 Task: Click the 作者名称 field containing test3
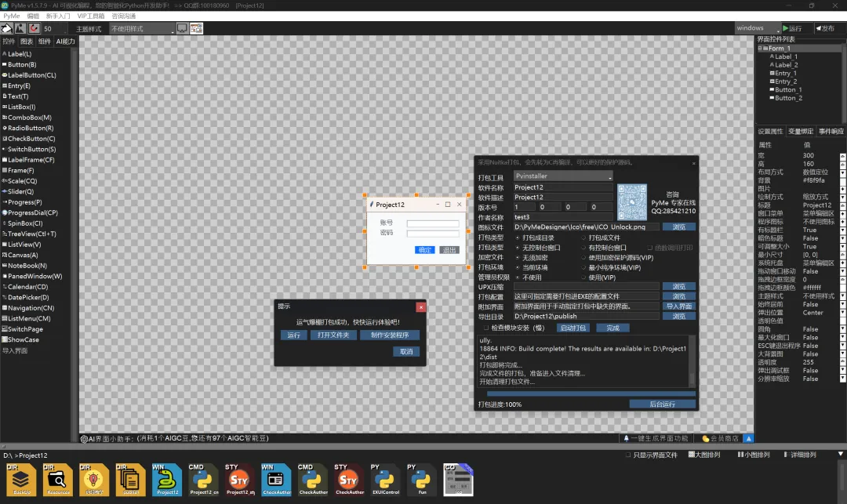point(563,217)
